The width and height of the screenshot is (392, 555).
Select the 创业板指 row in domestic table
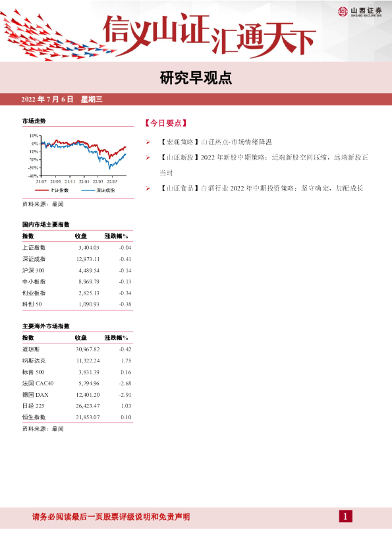tap(78, 293)
